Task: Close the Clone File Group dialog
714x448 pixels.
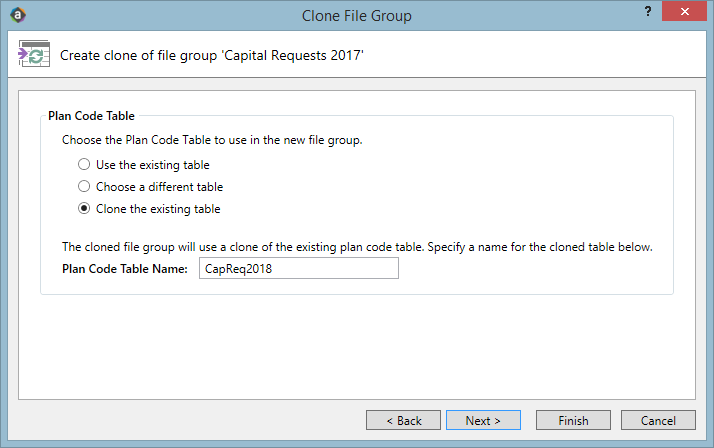Action: 684,11
